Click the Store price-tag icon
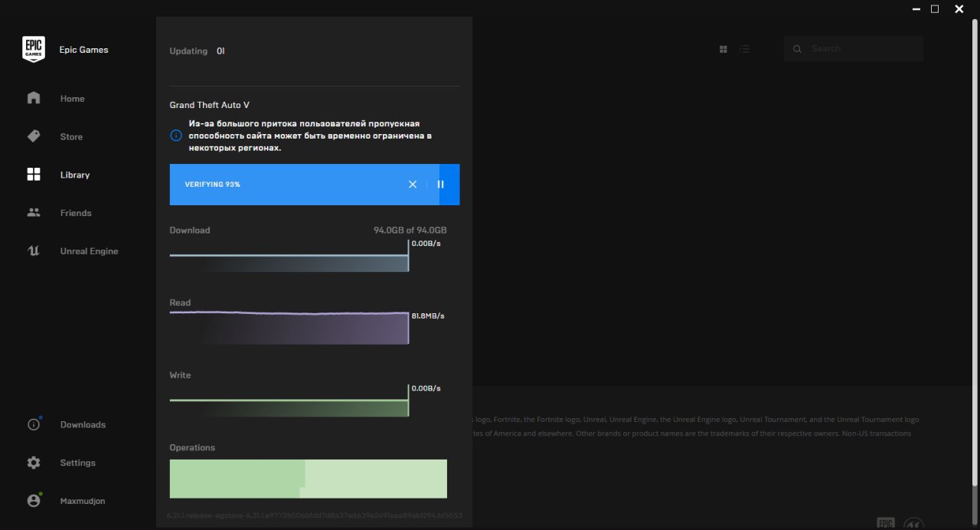Image resolution: width=980 pixels, height=530 pixels. coord(33,136)
